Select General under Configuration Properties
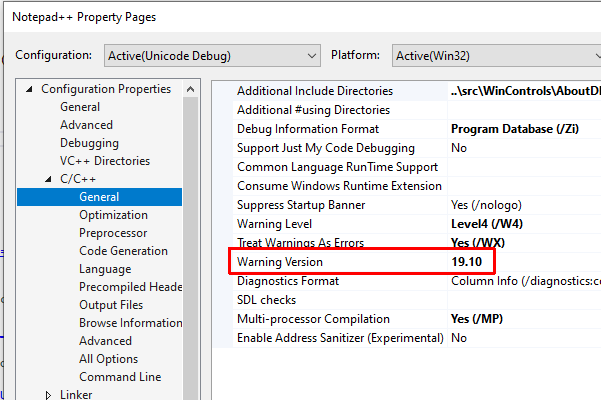 [x=80, y=107]
